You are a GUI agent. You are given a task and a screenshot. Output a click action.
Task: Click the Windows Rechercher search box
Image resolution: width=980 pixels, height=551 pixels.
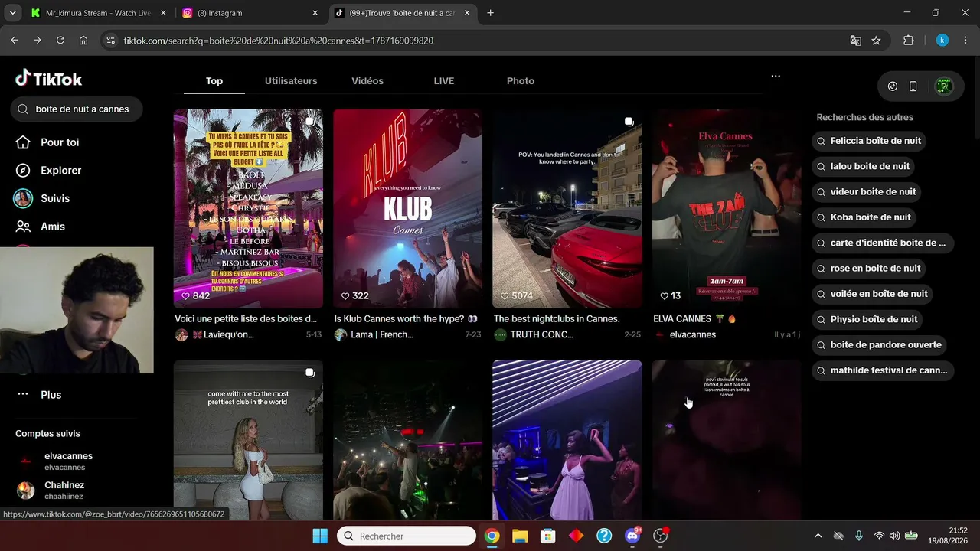[407, 536]
